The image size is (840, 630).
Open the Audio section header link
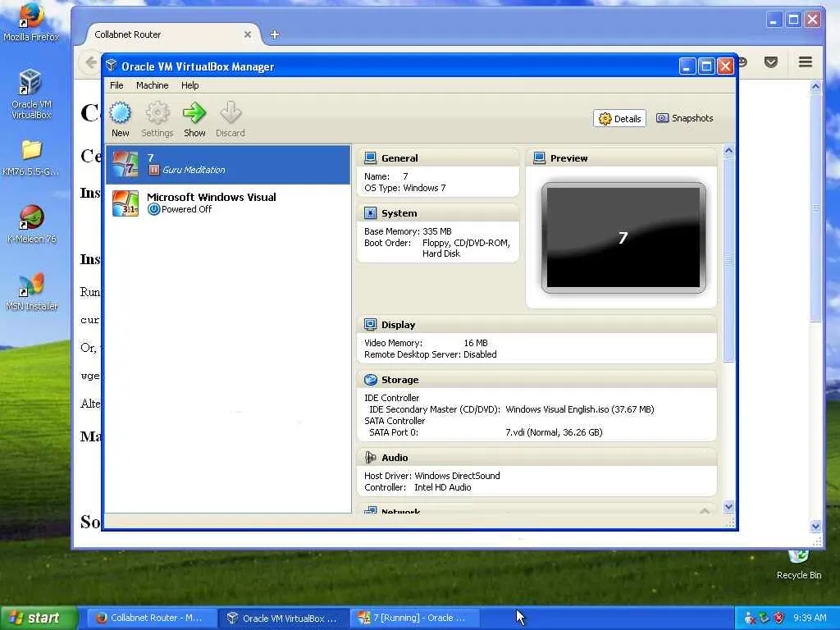(x=395, y=458)
